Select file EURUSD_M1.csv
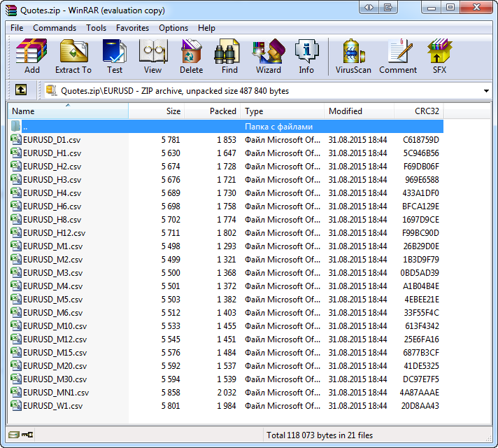The width and height of the screenshot is (498, 448). [x=225, y=246]
